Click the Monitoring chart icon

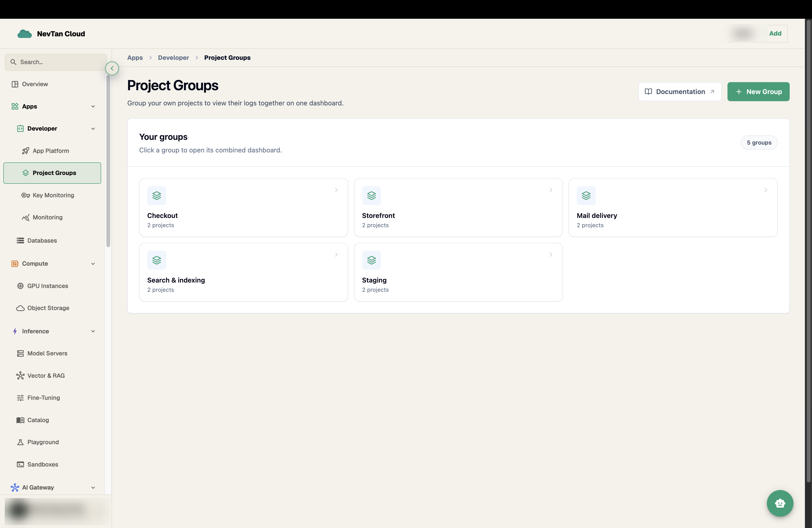click(26, 217)
